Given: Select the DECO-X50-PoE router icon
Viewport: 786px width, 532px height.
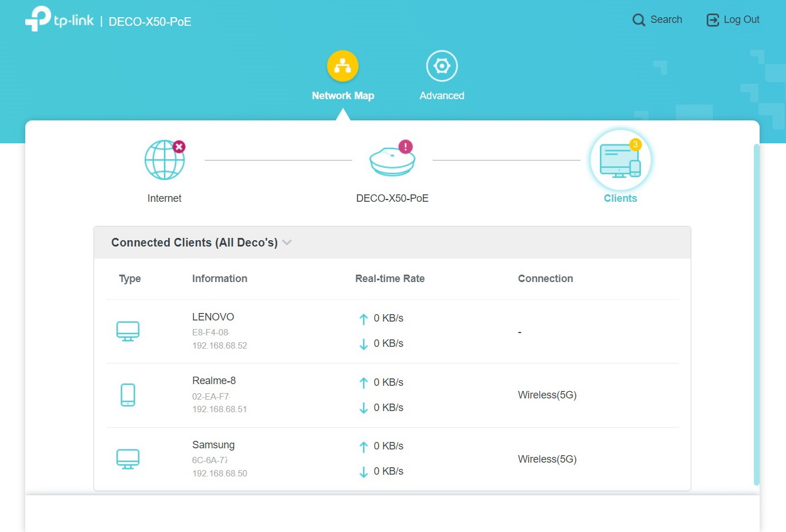Looking at the screenshot, I should click(392, 161).
